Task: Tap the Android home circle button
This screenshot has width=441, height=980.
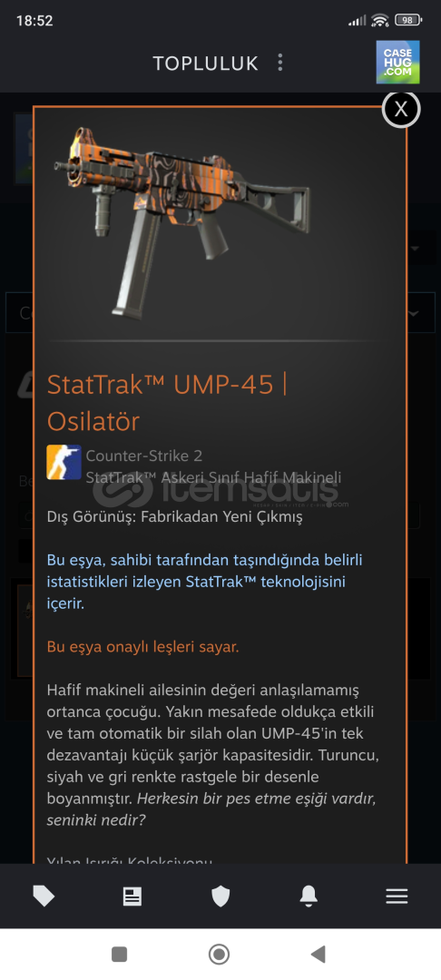Action: (x=220, y=955)
